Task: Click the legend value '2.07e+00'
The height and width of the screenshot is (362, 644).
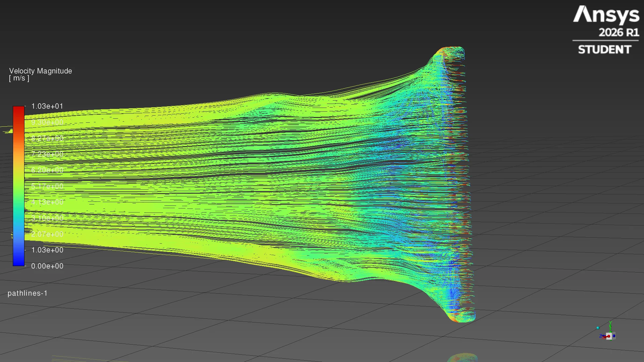Action: pos(47,234)
